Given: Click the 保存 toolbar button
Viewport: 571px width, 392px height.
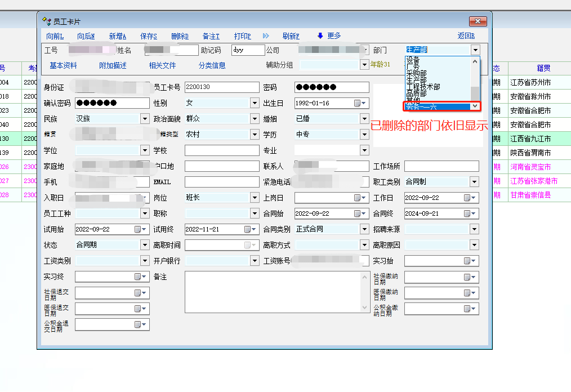Looking at the screenshot, I should (149, 36).
